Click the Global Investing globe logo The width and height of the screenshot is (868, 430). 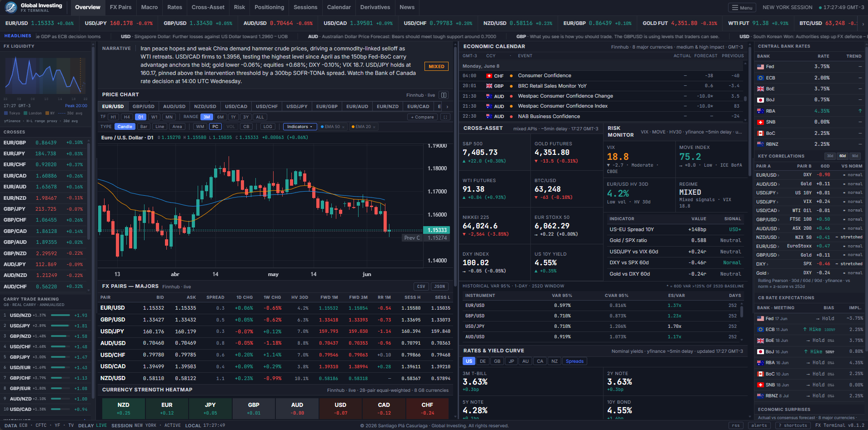[x=11, y=7]
